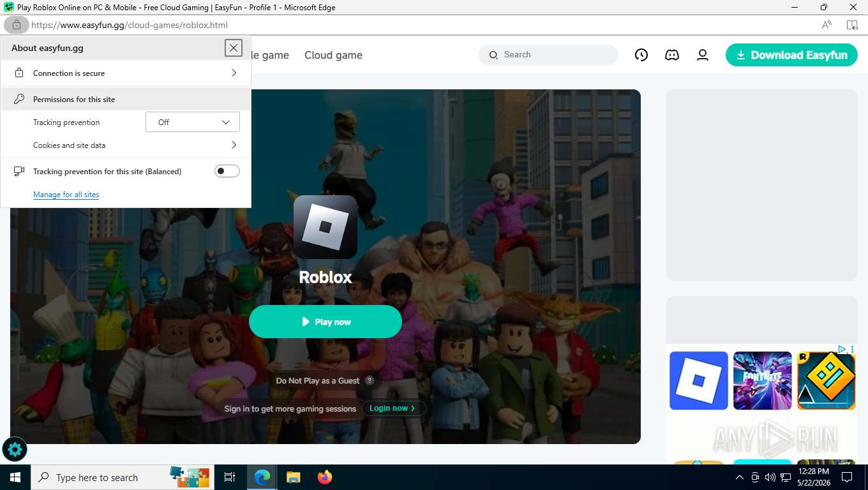
Task: Click the AdChoices icon
Action: pyautogui.click(x=842, y=349)
